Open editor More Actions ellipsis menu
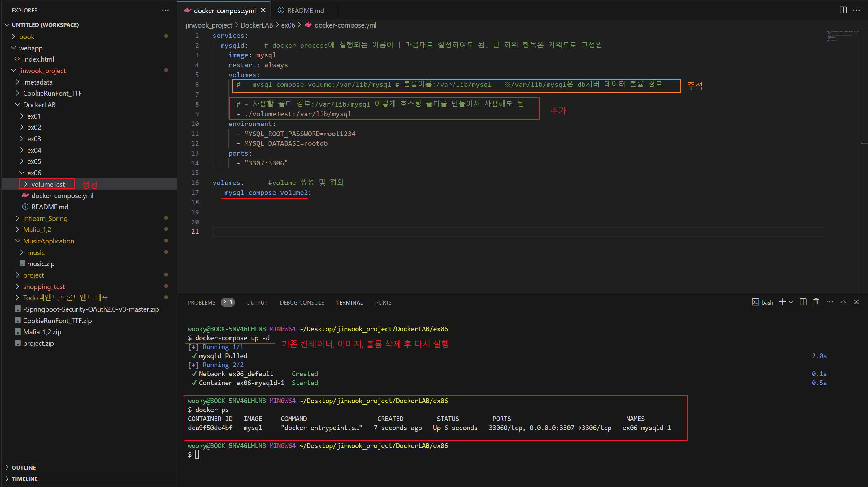 click(856, 10)
